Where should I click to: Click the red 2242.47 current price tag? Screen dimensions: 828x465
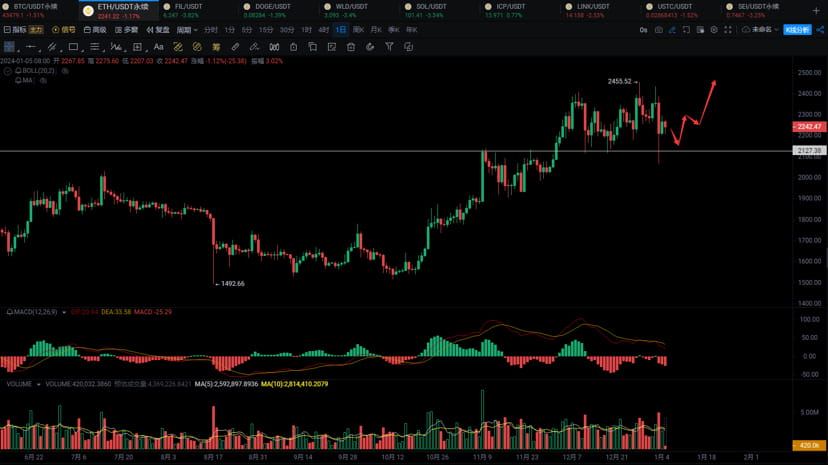(809, 127)
